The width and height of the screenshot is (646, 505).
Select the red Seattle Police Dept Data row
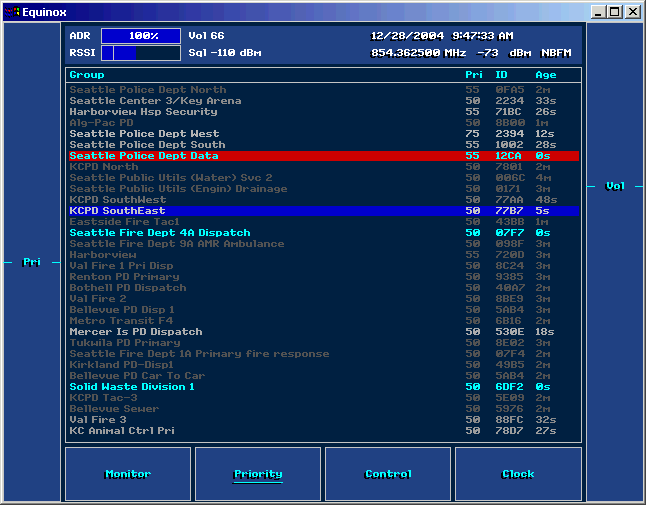point(324,156)
